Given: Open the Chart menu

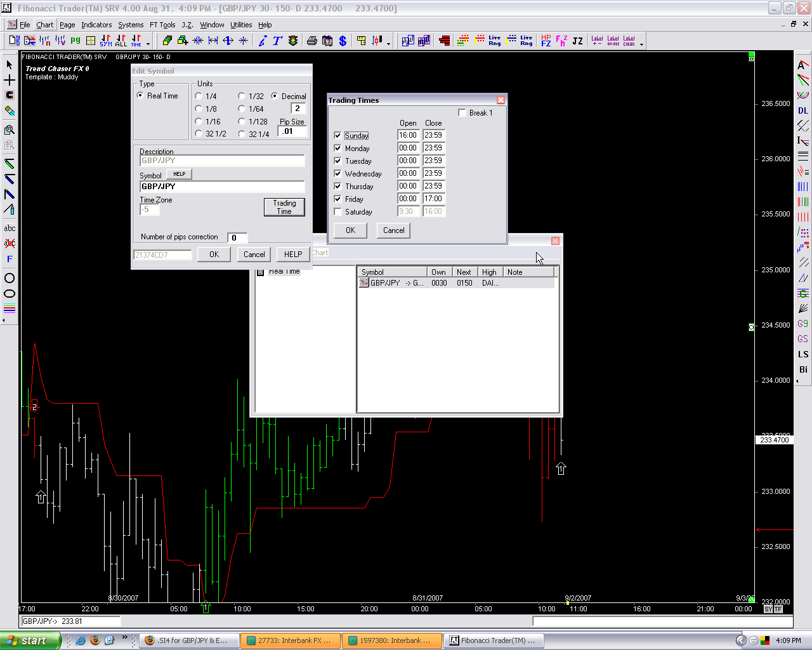Looking at the screenshot, I should click(x=44, y=25).
